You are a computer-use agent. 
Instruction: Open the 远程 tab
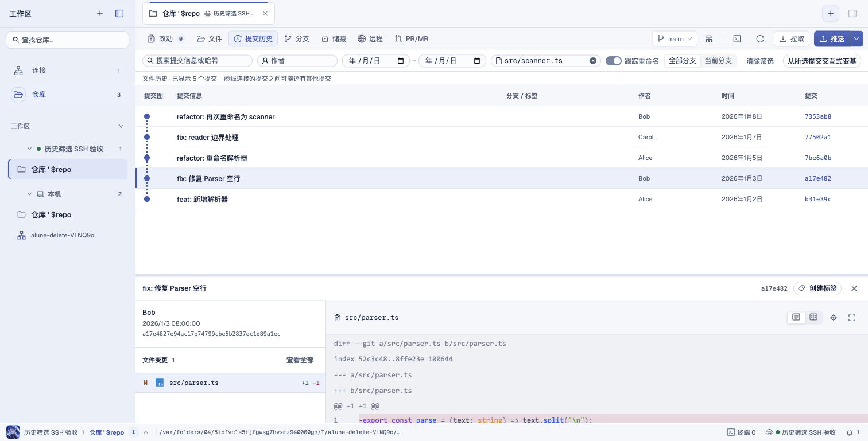pos(370,39)
